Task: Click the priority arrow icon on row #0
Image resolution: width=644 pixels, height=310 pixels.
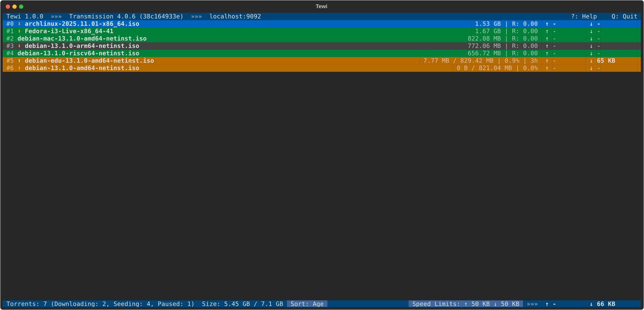Action: click(19, 24)
